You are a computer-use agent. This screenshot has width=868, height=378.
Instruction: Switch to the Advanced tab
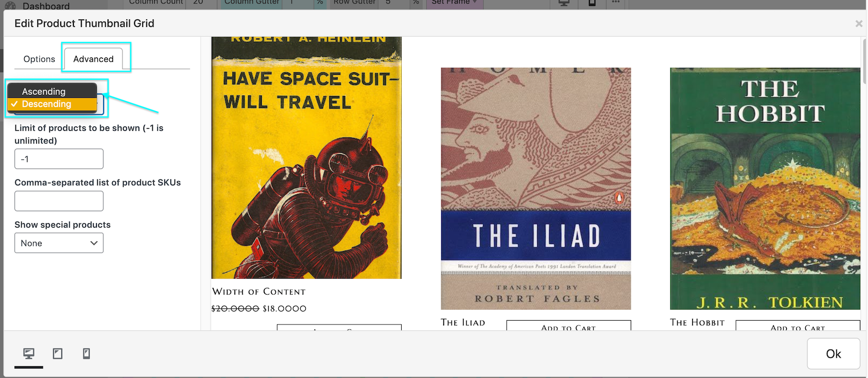click(94, 59)
